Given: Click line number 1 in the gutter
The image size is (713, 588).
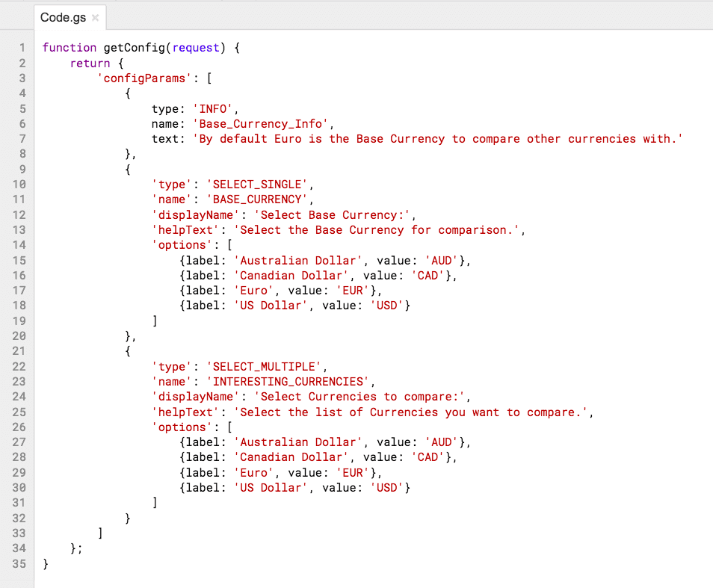Looking at the screenshot, I should [x=22, y=47].
